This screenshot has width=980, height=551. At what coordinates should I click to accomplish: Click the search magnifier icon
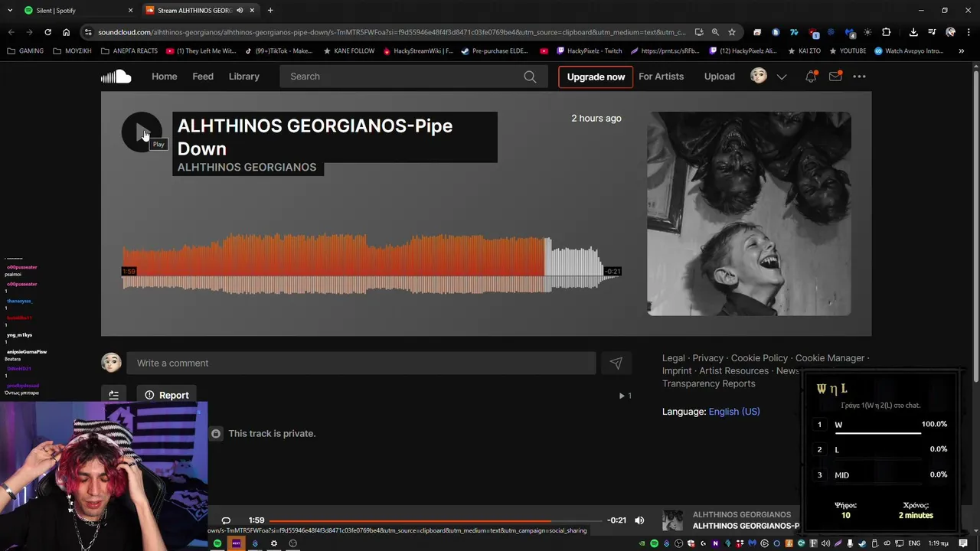[530, 77]
